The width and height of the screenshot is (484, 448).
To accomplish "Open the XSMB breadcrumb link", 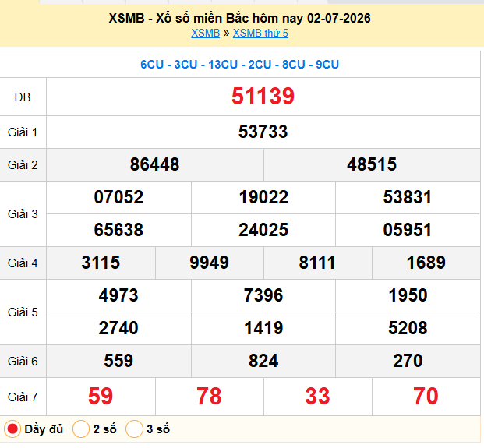I will [205, 33].
